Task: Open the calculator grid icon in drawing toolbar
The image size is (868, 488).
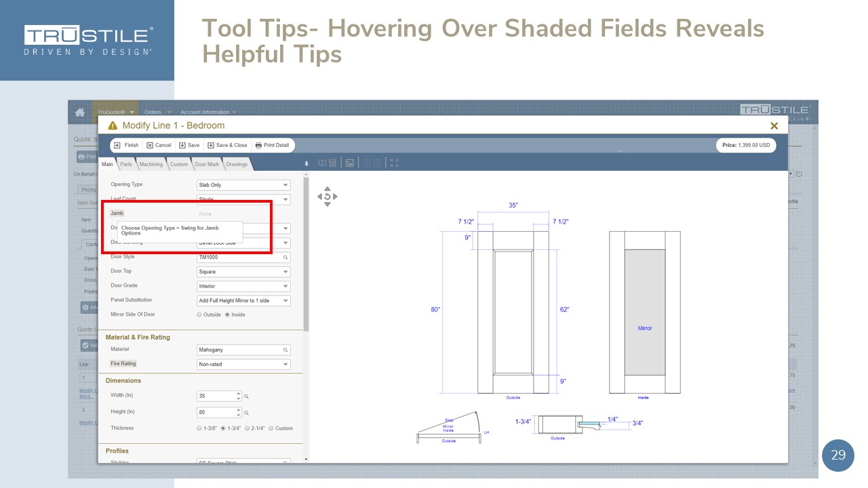Action: click(x=332, y=163)
